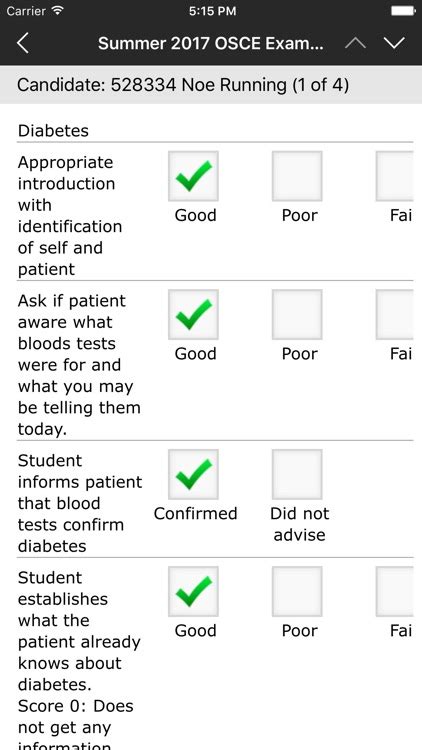Toggle the Confirmed checkbox for diabetes
This screenshot has width=422, height=750.
[193, 474]
